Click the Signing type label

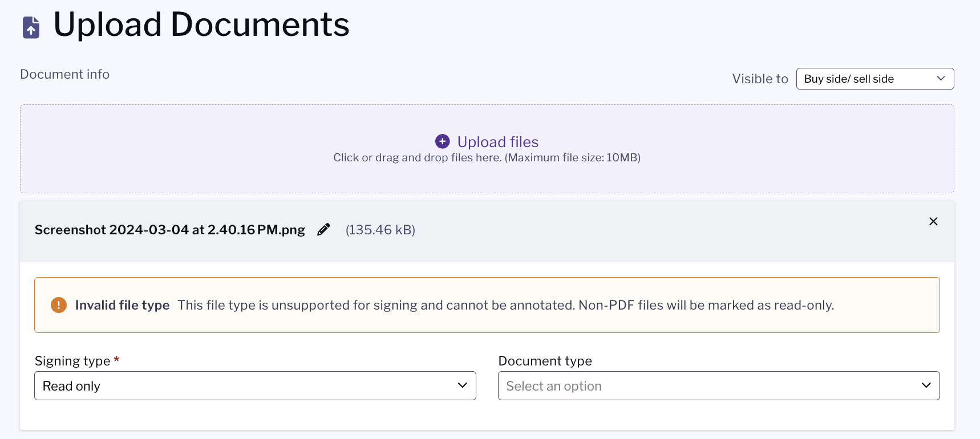pyautogui.click(x=72, y=361)
